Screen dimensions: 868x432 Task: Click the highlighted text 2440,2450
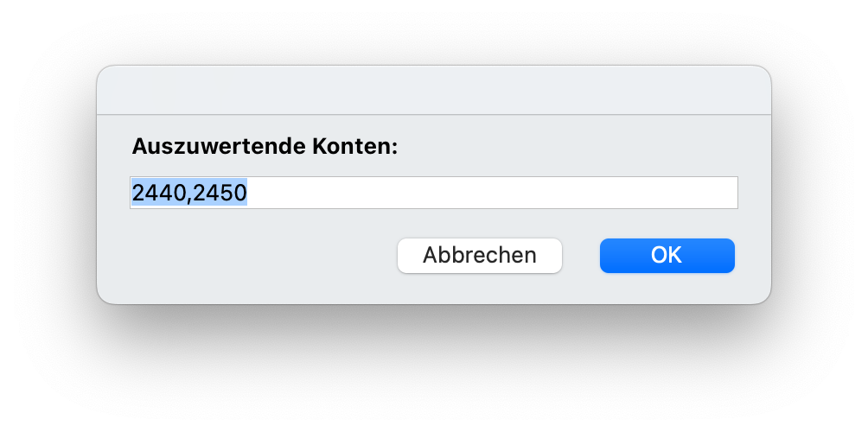click(189, 193)
